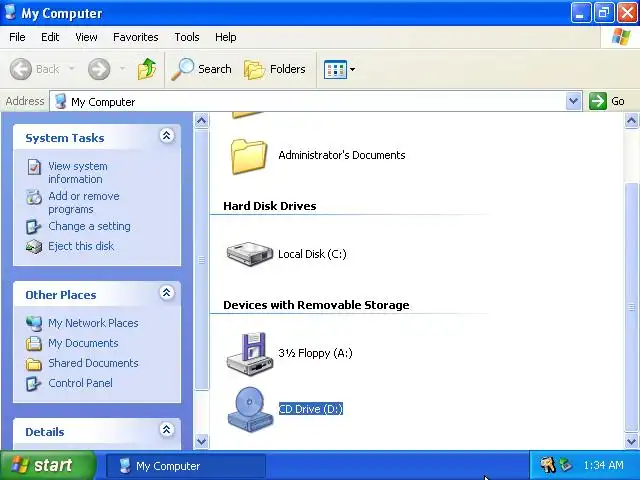Click the Windows flag logo throbber
This screenshot has width=640, height=480.
point(621,37)
